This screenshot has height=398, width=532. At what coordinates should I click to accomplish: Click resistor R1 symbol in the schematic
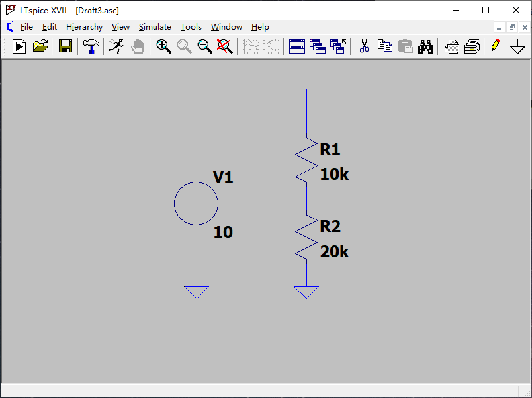click(x=306, y=159)
